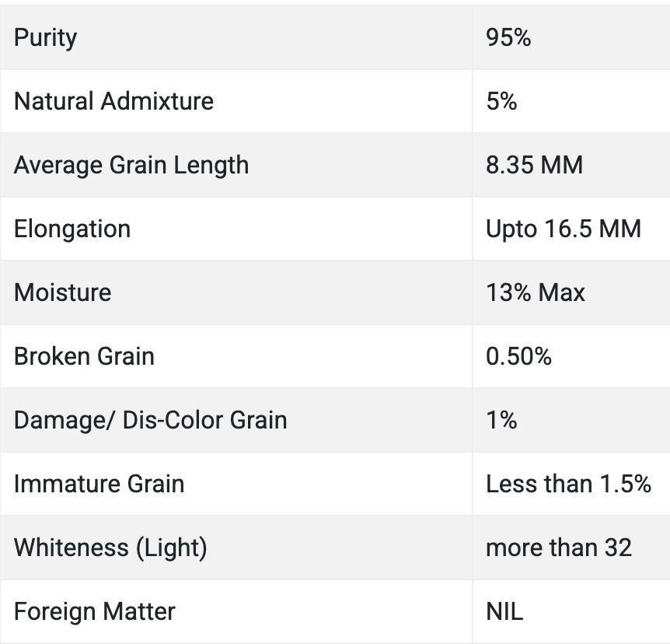Select the 5% admixture value
The height and width of the screenshot is (644, 670).
pos(501,101)
